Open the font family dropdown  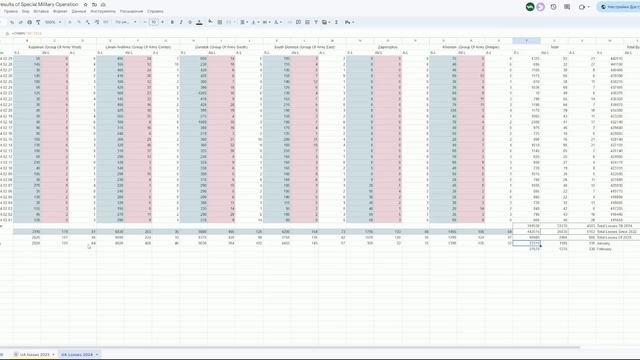126,22
